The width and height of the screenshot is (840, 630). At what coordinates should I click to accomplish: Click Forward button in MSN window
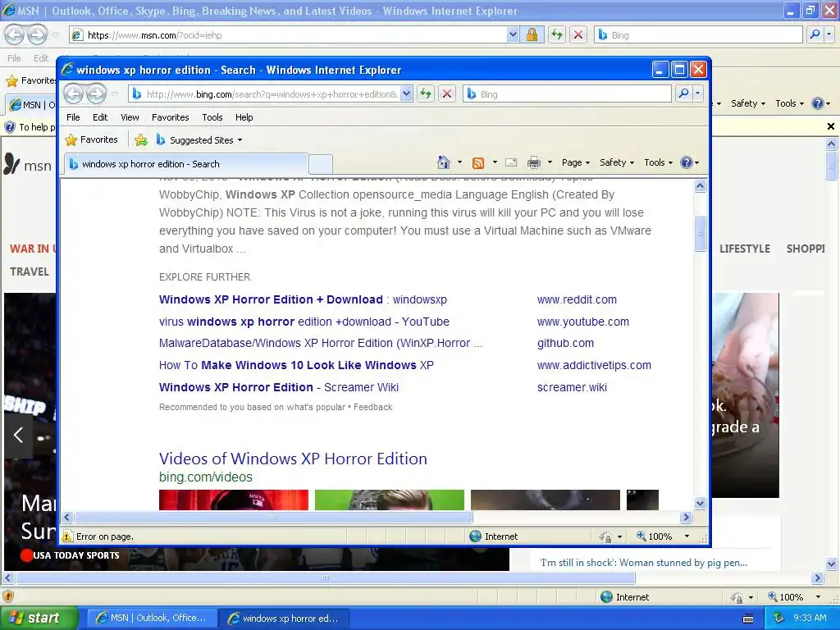[x=37, y=34]
